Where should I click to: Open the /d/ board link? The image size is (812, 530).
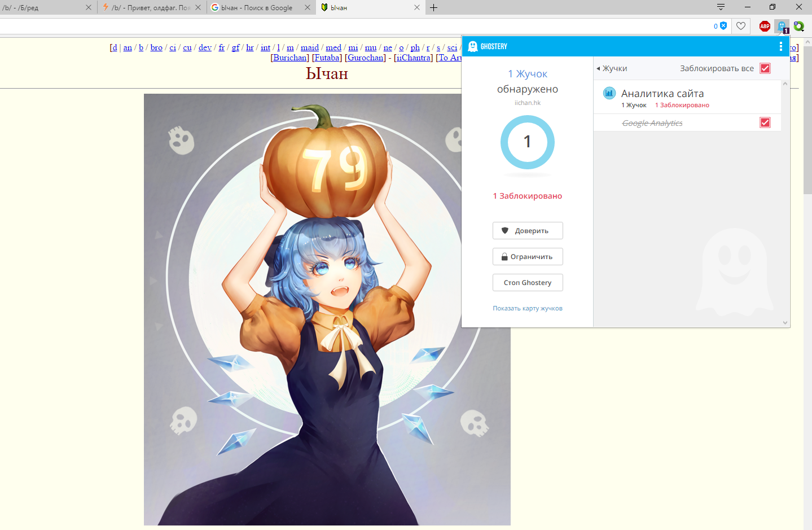(x=114, y=47)
